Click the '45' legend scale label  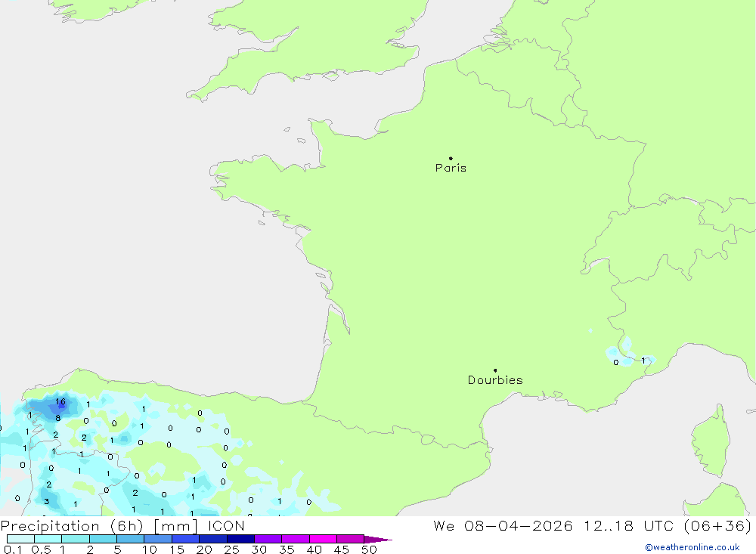pyautogui.click(x=342, y=549)
